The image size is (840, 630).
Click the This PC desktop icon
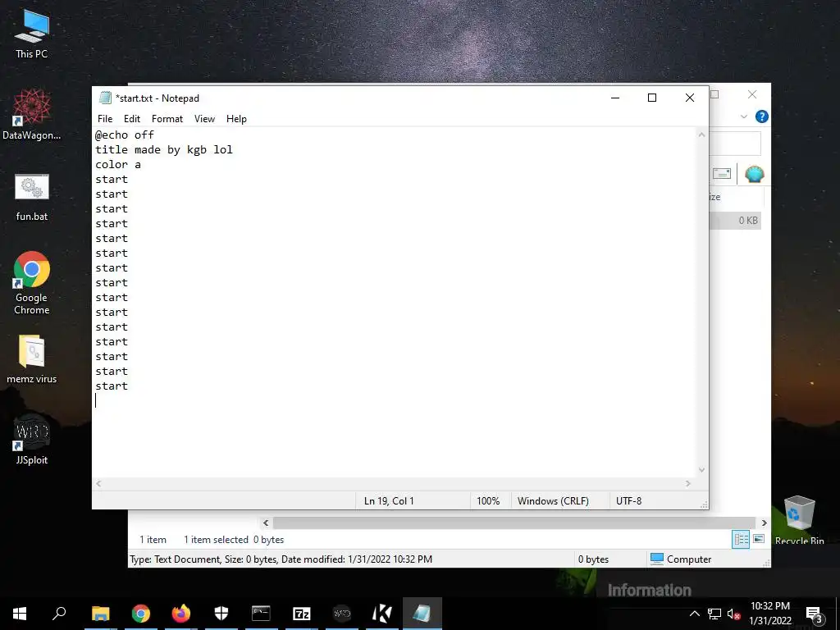32,34
